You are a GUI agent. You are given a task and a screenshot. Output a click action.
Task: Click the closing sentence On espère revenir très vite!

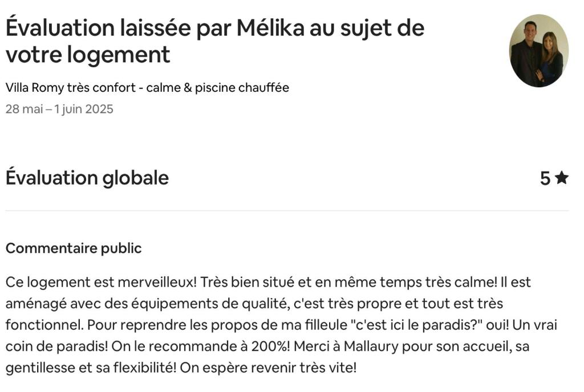pyautogui.click(x=268, y=368)
